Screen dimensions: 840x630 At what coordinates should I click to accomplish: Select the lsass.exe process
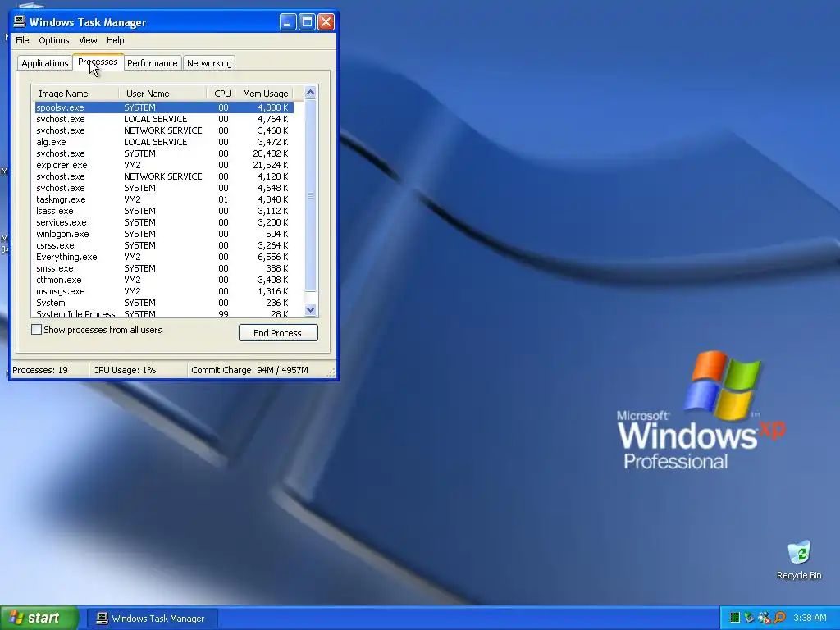(164, 211)
